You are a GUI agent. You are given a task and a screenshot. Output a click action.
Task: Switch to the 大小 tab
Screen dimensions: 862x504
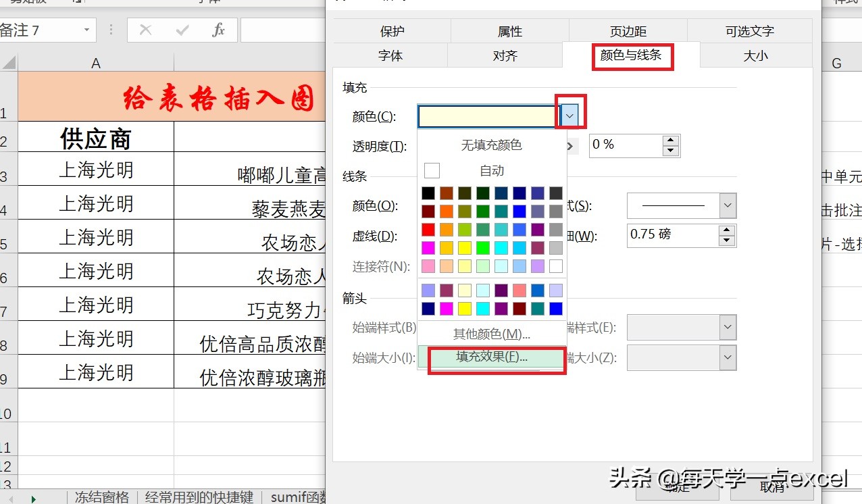[x=756, y=55]
